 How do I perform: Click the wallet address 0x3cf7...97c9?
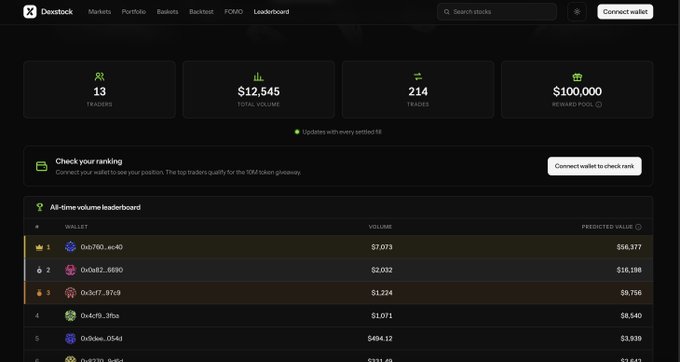click(101, 293)
